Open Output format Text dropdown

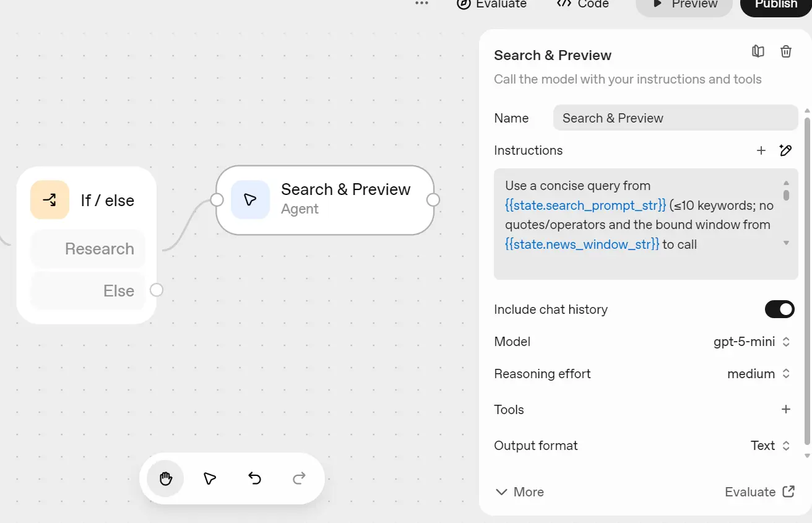pos(769,446)
